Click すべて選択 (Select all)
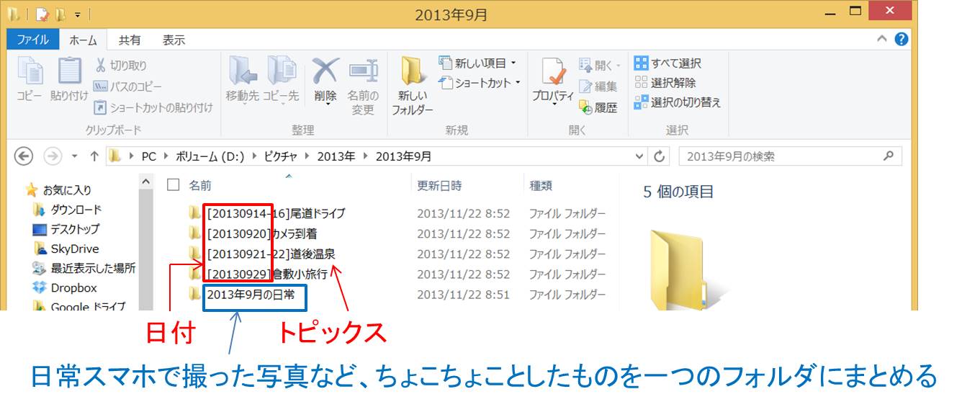980x407 pixels. coord(667,63)
